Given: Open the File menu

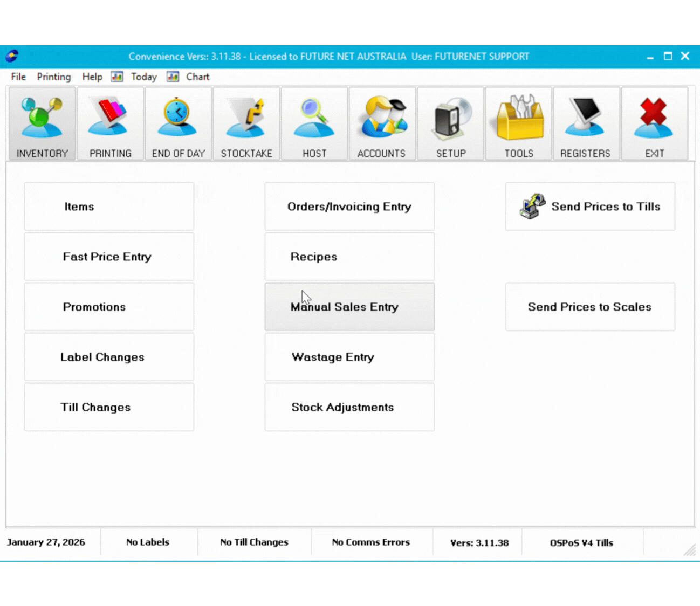Looking at the screenshot, I should coord(18,77).
